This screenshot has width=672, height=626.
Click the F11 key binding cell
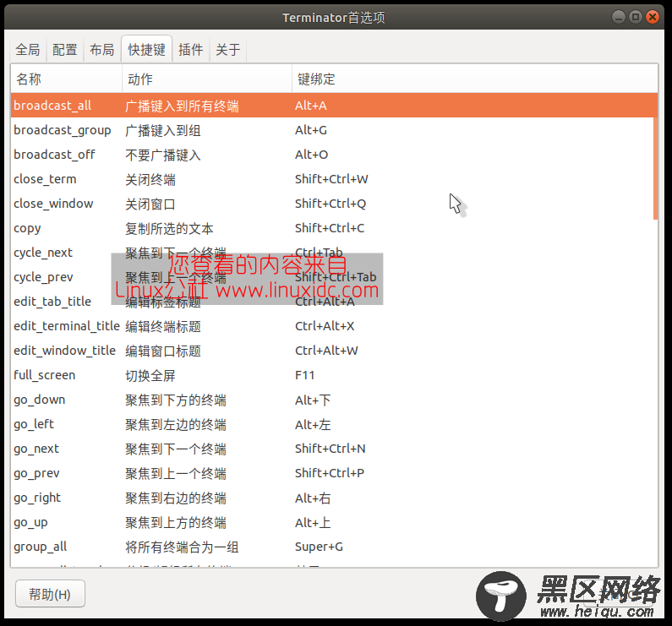304,375
